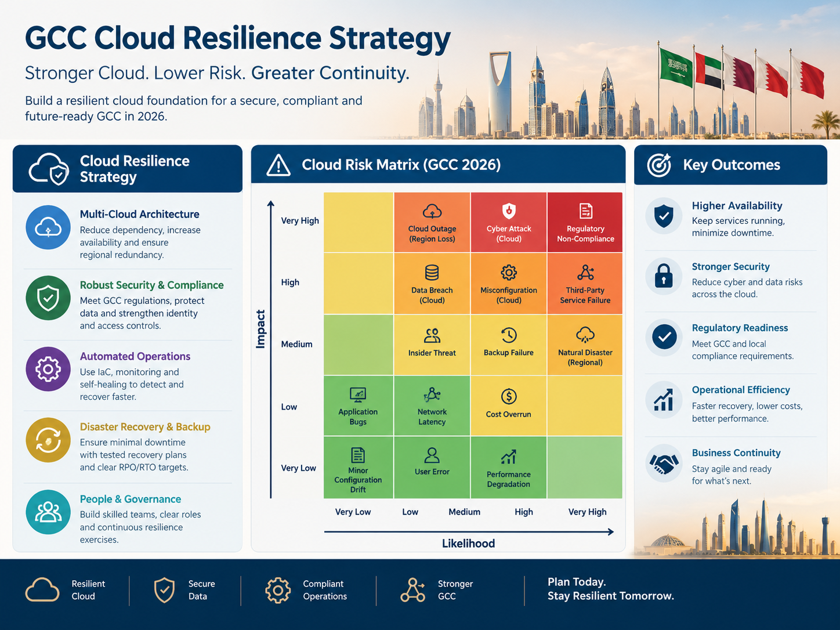The image size is (840, 630).
Task: Select the Network Latency cell
Action: coord(432,405)
